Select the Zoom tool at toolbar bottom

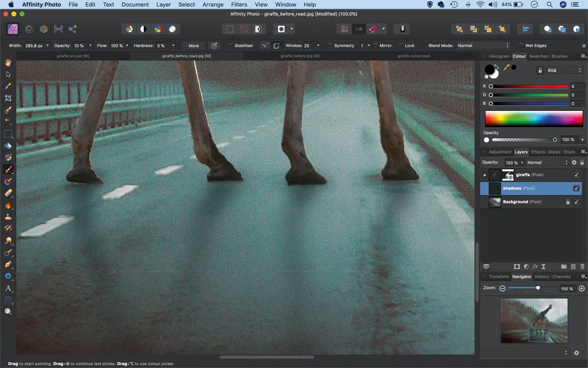[8, 311]
